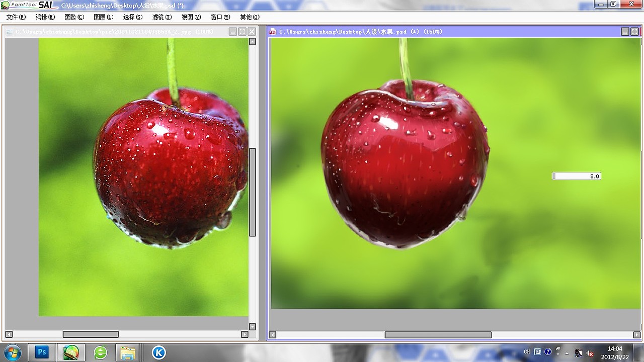Open the 文件(F) menu

(x=16, y=17)
